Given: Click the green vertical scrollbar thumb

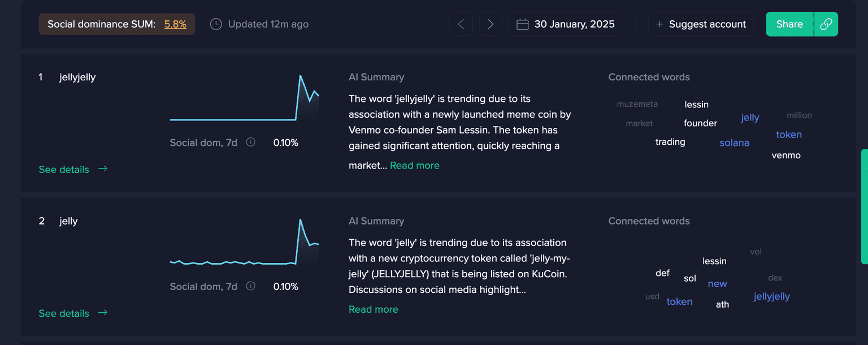Looking at the screenshot, I should click(864, 206).
